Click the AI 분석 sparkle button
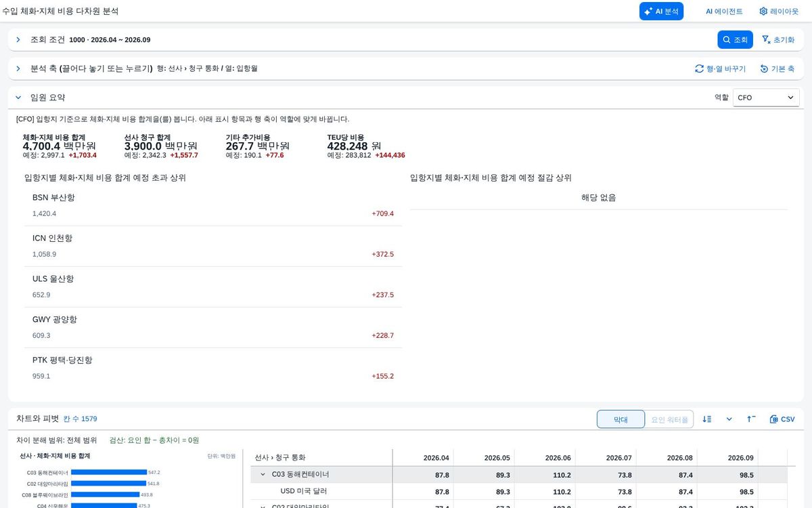This screenshot has width=812, height=508. click(661, 11)
